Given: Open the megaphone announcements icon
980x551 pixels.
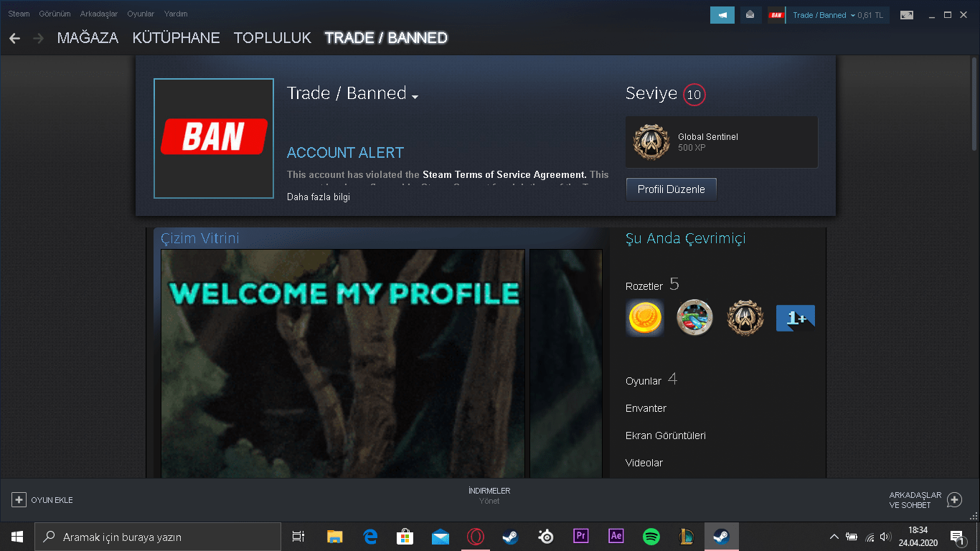Looking at the screenshot, I should pos(722,15).
